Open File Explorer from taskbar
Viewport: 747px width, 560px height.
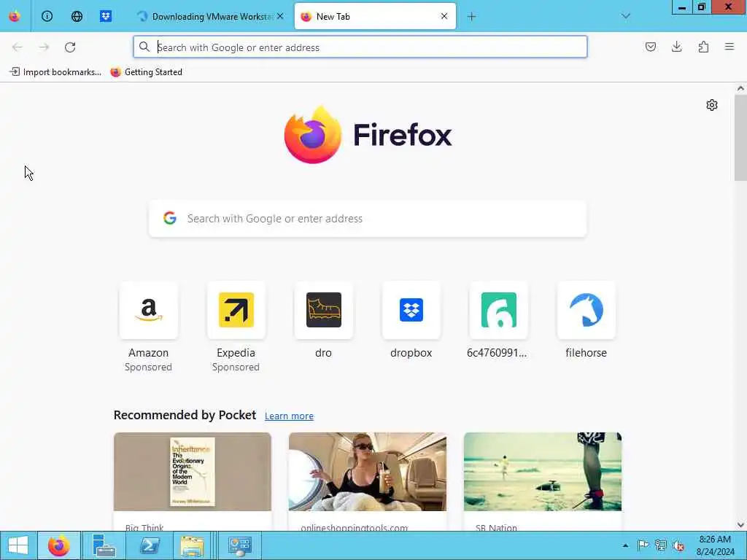[x=192, y=545]
